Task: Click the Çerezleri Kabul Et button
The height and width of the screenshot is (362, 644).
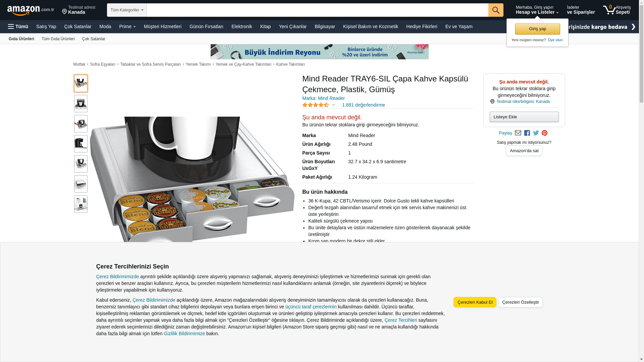Action: pyautogui.click(x=475, y=302)
